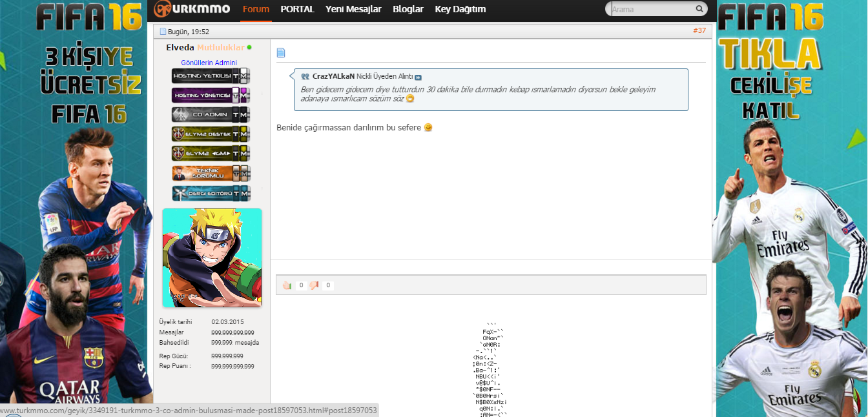Click the TurkMMO logo in the header
Screen dimensions: 868x417
click(x=192, y=9)
